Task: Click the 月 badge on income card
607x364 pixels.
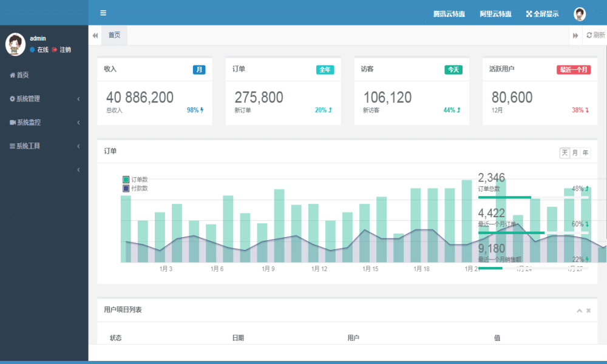Action: 199,70
